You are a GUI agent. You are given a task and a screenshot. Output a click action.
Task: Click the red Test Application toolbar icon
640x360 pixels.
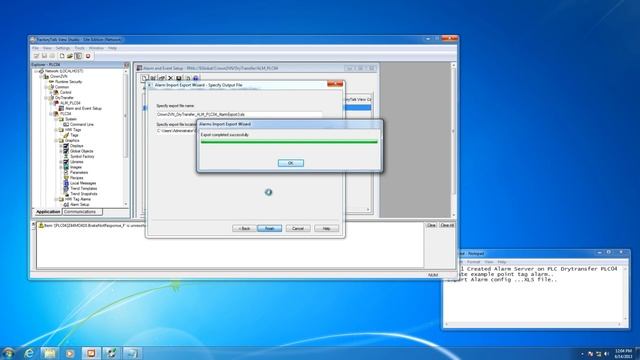[x=88, y=56]
